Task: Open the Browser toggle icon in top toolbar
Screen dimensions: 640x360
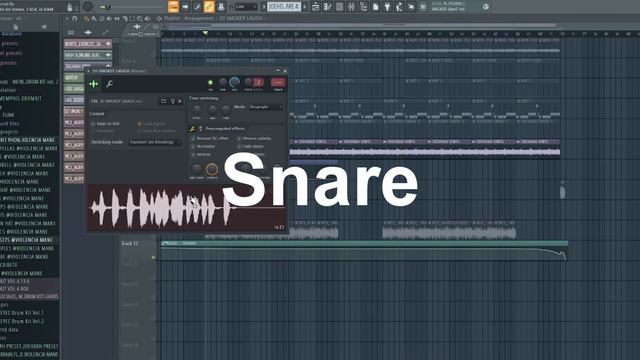Action: pyautogui.click(x=363, y=7)
